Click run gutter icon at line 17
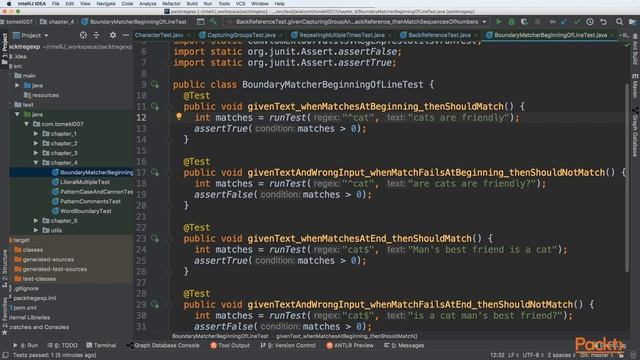This screenshot has height=360, width=640. click(x=155, y=173)
